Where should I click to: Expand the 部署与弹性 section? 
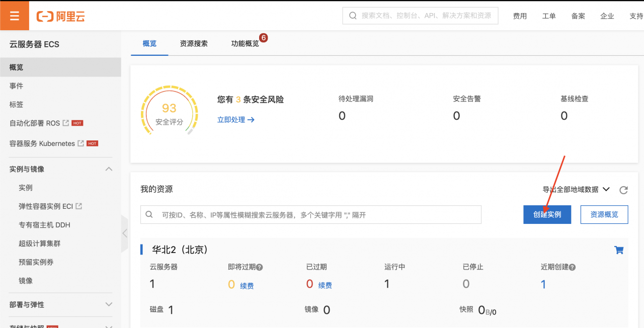click(x=109, y=304)
